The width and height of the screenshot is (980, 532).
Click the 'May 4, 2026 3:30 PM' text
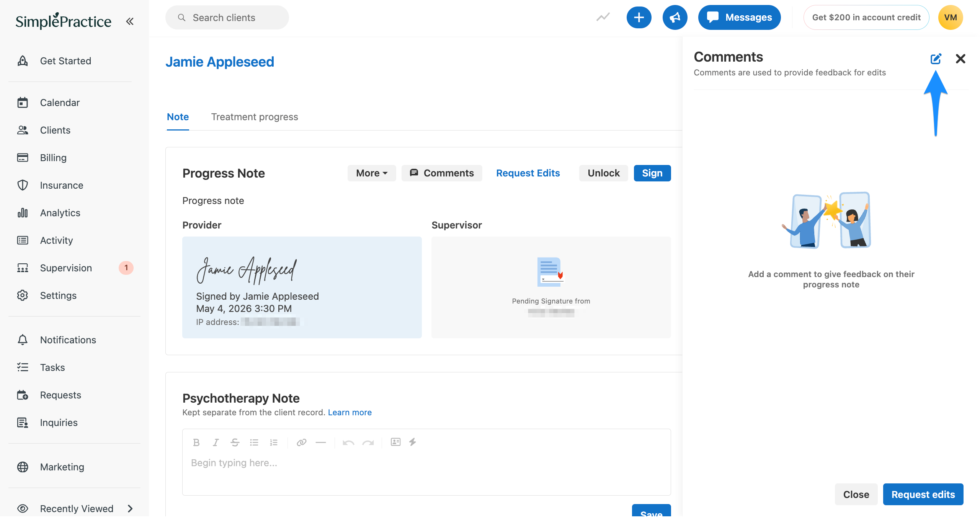pyautogui.click(x=244, y=308)
